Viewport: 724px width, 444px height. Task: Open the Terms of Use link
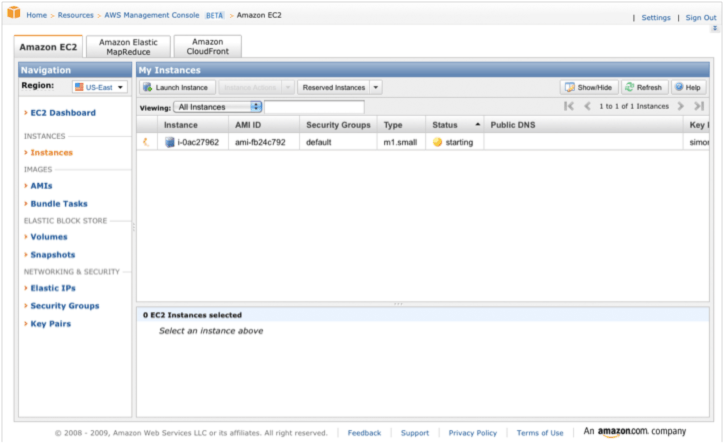click(540, 433)
